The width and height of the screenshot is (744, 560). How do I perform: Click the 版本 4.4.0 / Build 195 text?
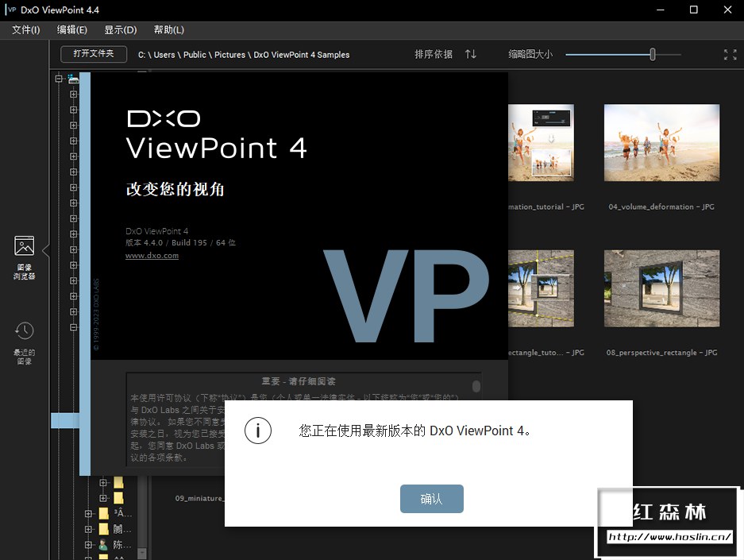[180, 242]
